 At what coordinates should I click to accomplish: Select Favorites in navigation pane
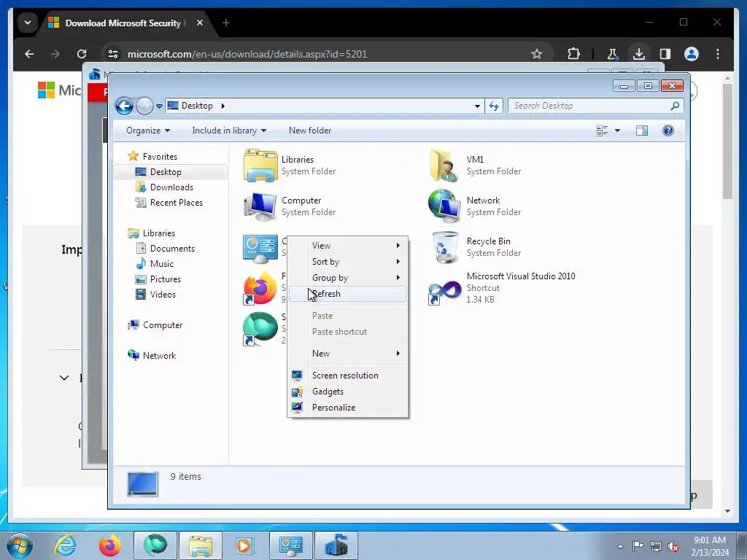click(152, 156)
